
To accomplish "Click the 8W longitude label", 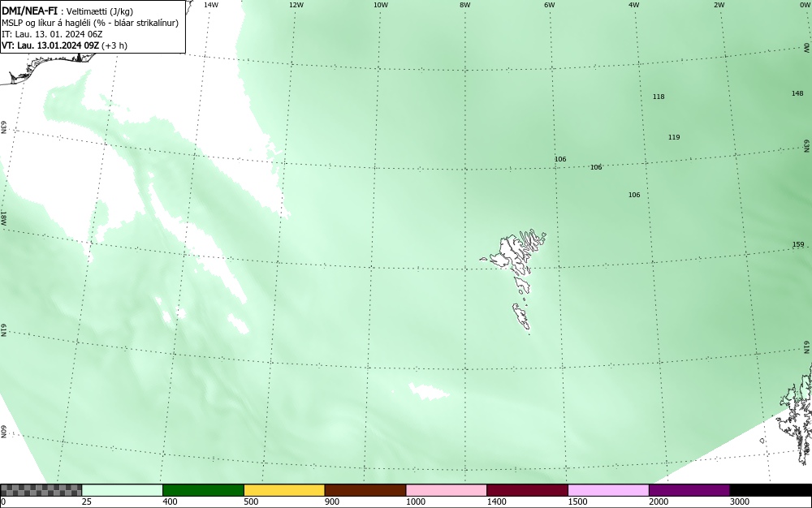I will click(x=465, y=5).
